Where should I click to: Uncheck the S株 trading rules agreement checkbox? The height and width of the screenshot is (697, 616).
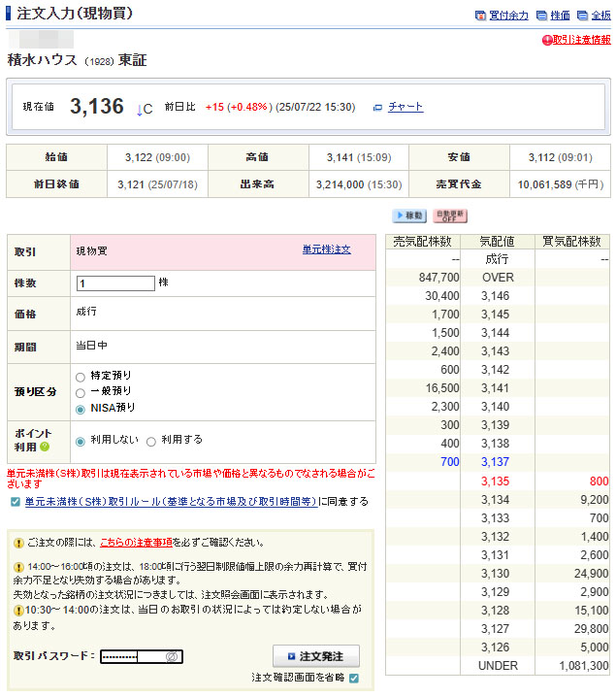click(x=15, y=502)
